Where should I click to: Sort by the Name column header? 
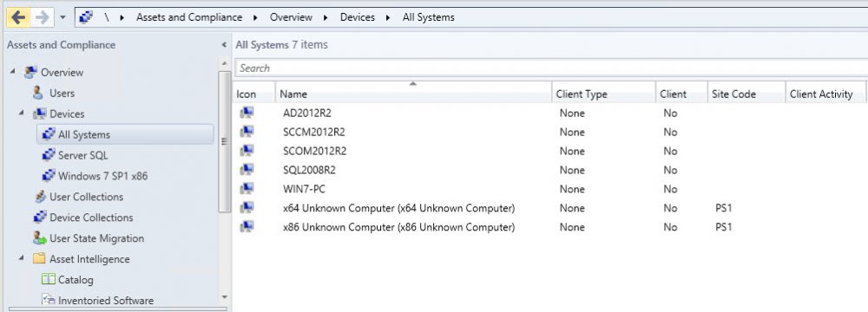pyautogui.click(x=413, y=94)
